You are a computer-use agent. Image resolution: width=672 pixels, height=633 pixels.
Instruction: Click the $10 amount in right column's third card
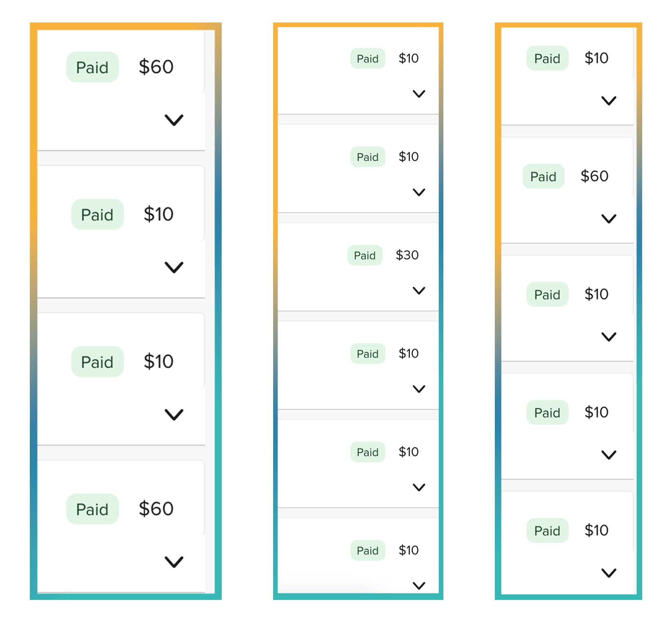point(596,294)
